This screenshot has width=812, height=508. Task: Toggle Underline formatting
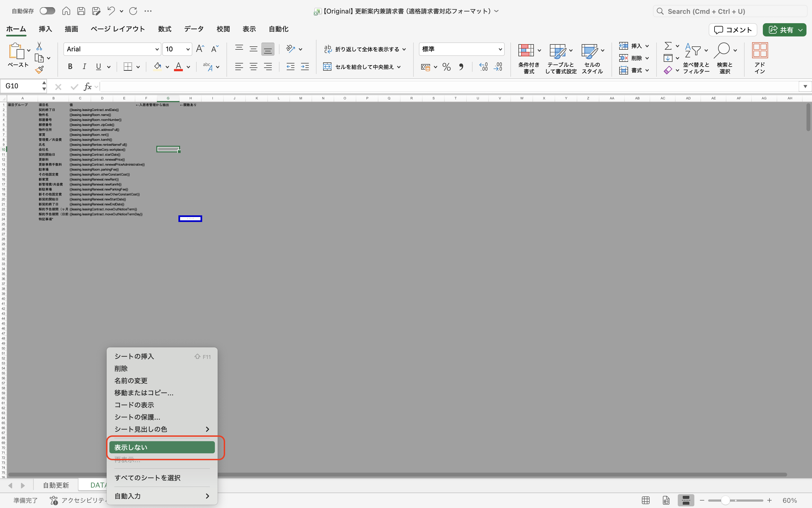pos(99,67)
